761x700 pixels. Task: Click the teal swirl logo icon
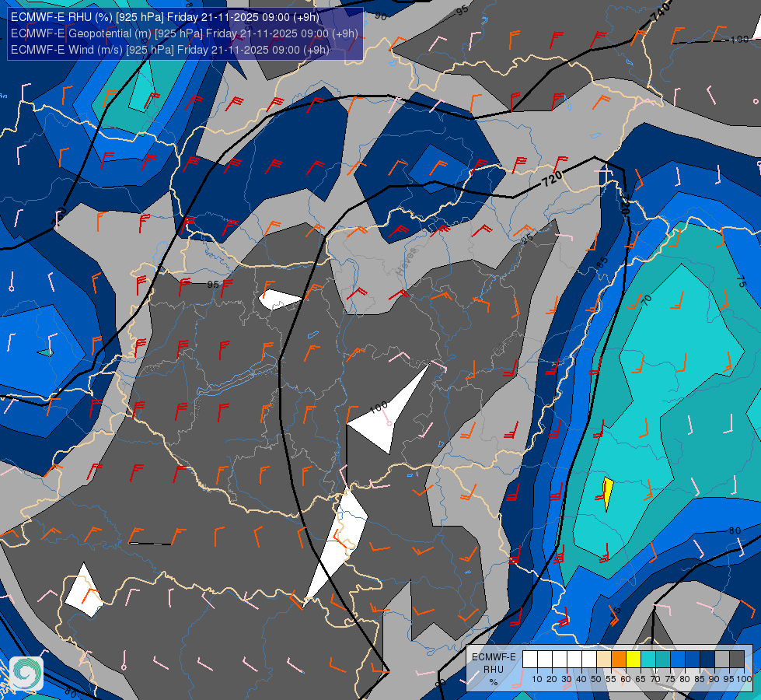(x=26, y=673)
